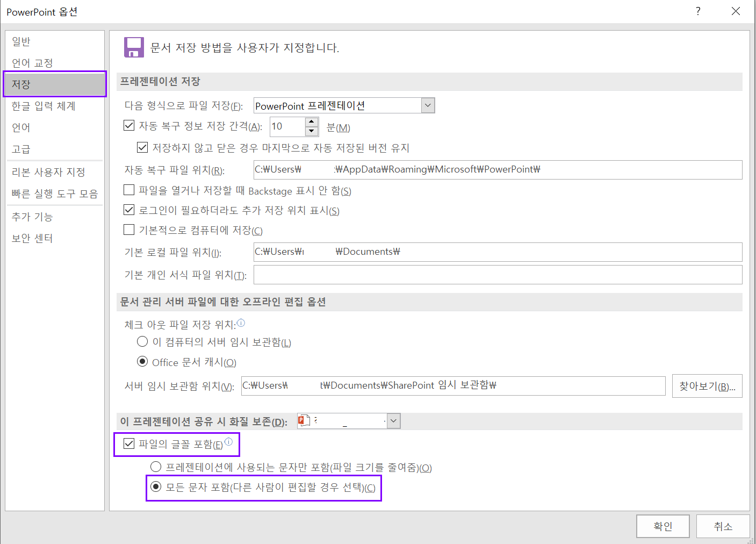Cancel with the 취소 button

[723, 526]
